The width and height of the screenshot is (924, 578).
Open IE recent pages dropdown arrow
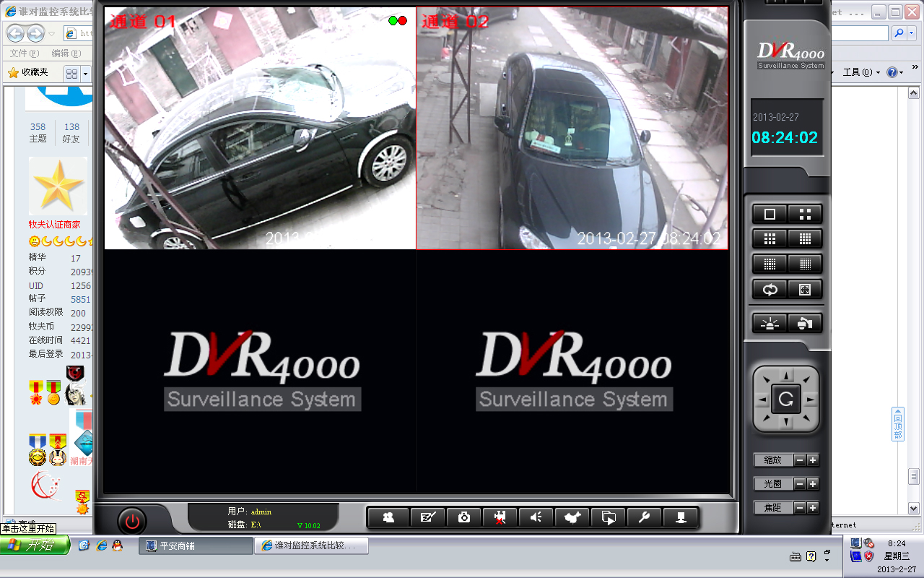pyautogui.click(x=52, y=34)
